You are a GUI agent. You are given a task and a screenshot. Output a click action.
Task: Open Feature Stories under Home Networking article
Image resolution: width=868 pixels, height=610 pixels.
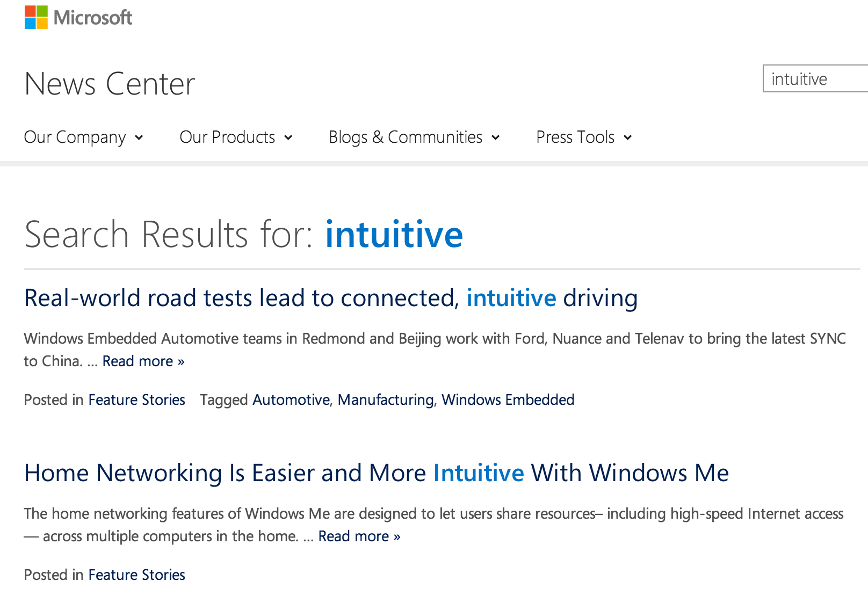click(x=136, y=575)
